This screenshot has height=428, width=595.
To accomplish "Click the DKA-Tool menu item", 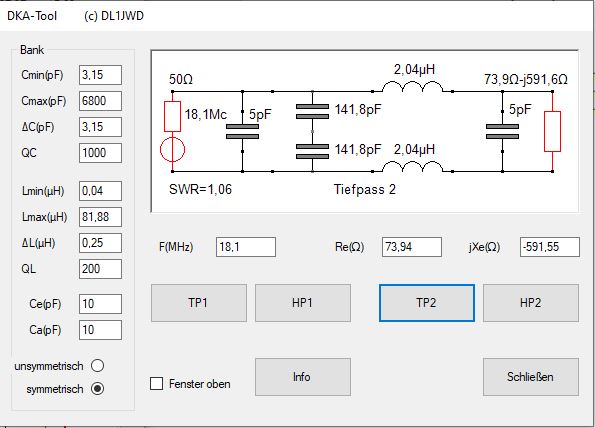I will 32,16.
